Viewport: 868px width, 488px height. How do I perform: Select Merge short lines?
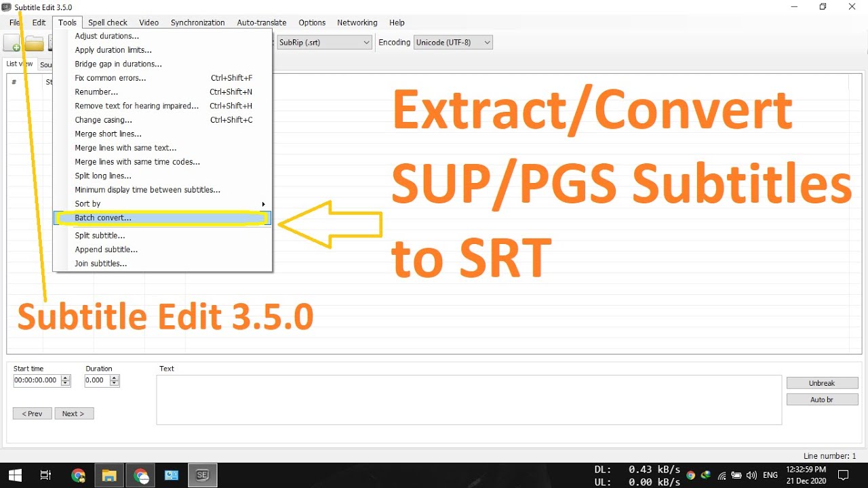[163, 134]
